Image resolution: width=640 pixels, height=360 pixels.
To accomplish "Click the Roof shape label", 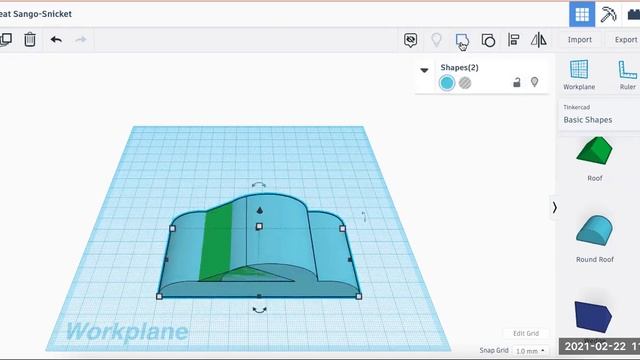I will (595, 178).
